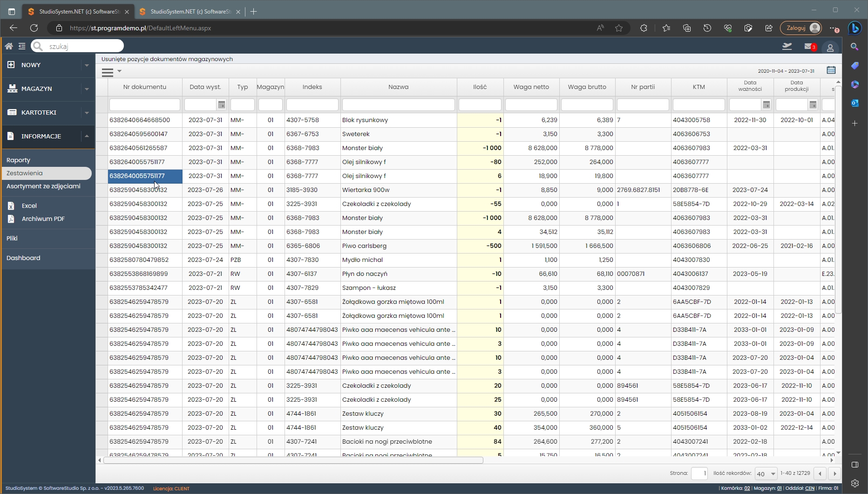Expand the MAGAZYN menu section

tap(87, 89)
